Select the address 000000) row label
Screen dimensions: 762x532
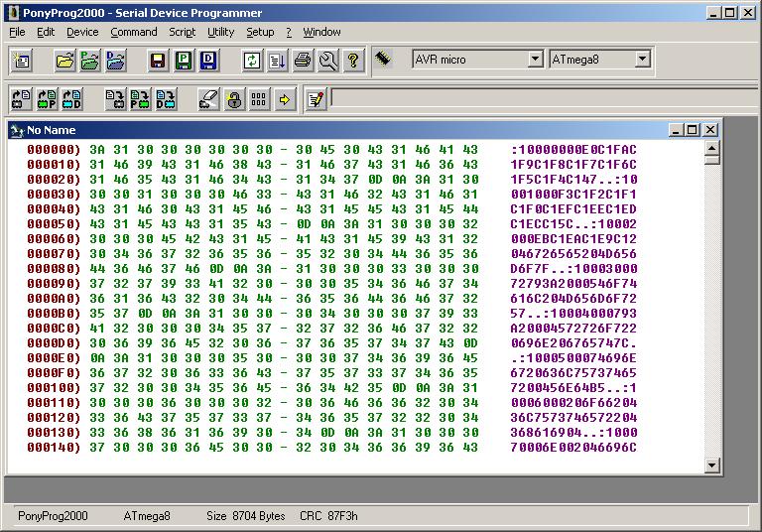coord(54,150)
